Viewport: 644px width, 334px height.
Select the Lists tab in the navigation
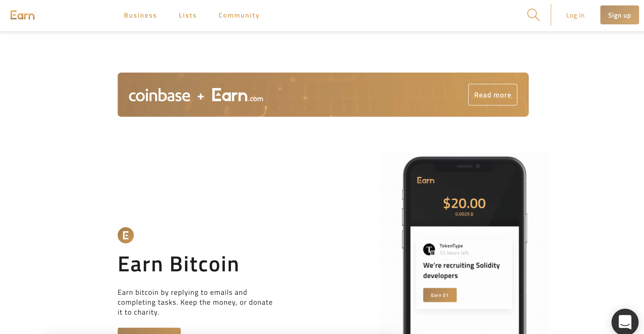click(187, 15)
